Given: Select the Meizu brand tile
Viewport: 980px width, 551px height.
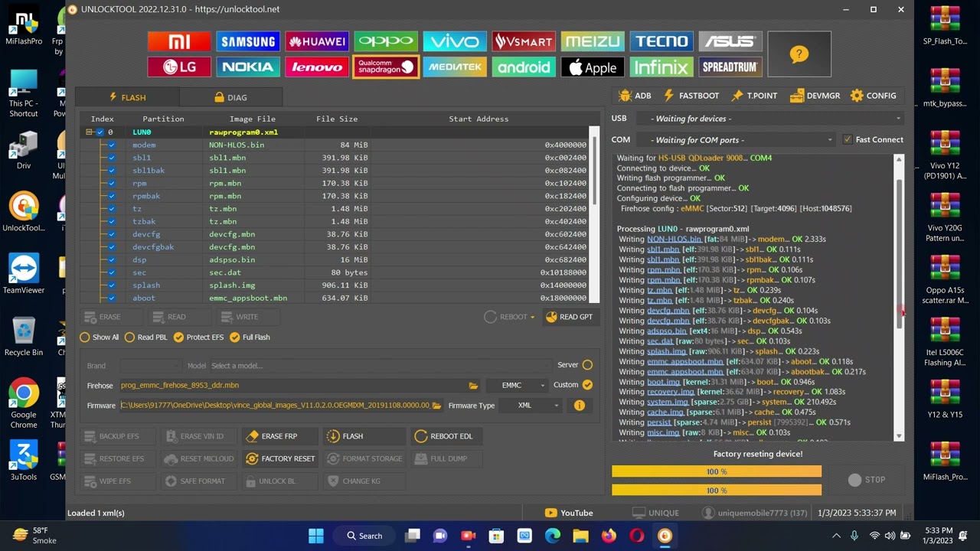Looking at the screenshot, I should tap(593, 41).
